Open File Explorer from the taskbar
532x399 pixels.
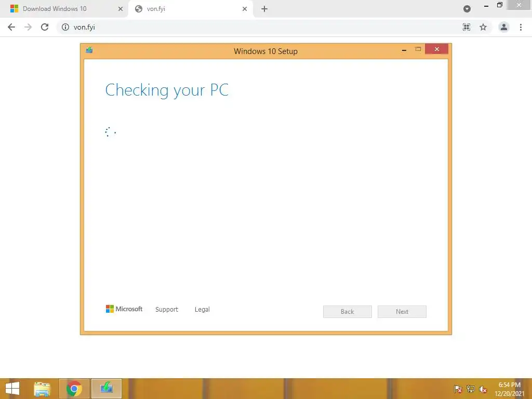(42, 389)
